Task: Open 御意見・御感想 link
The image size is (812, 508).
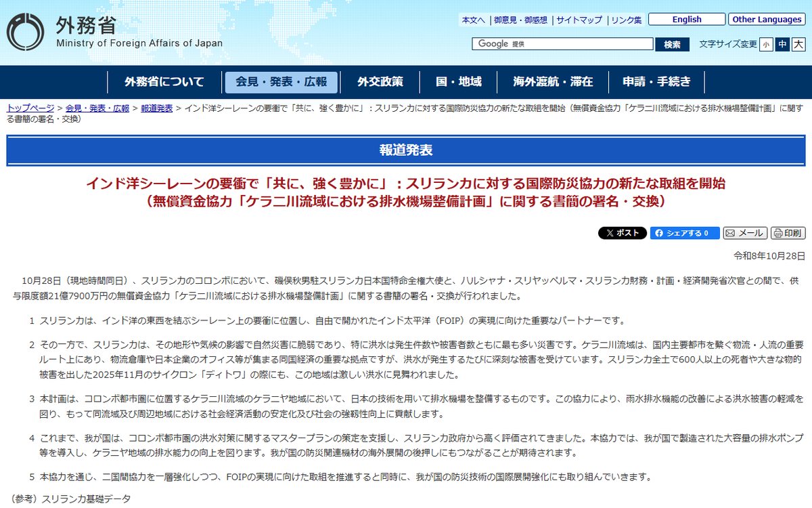Action: pos(520,20)
